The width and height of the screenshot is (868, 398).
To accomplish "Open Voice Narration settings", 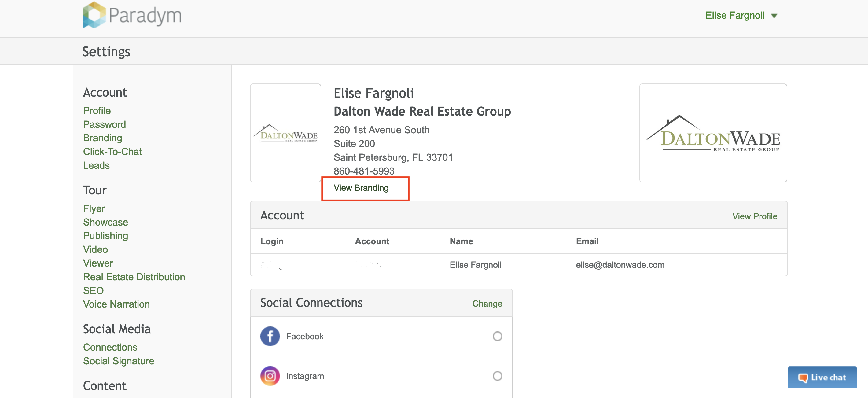I will tap(116, 304).
